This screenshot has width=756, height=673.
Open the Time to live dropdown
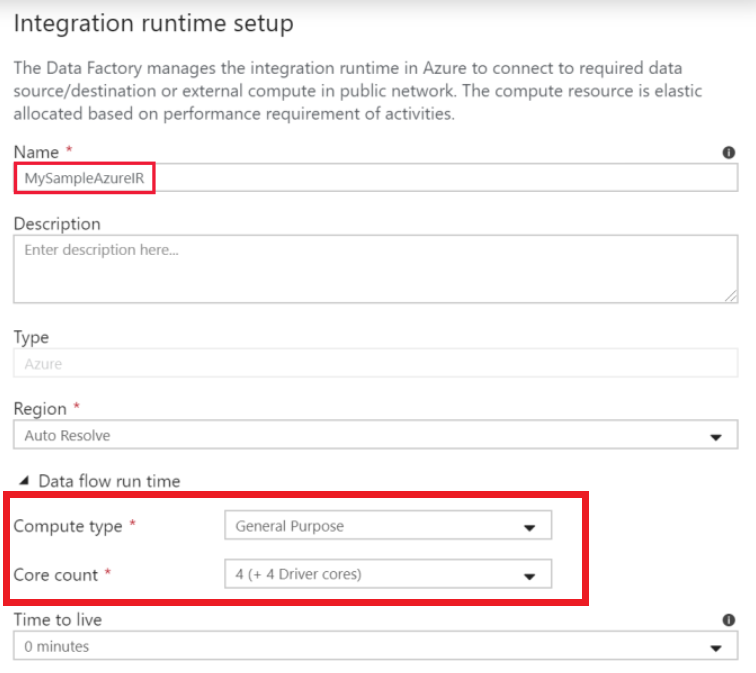(x=376, y=646)
